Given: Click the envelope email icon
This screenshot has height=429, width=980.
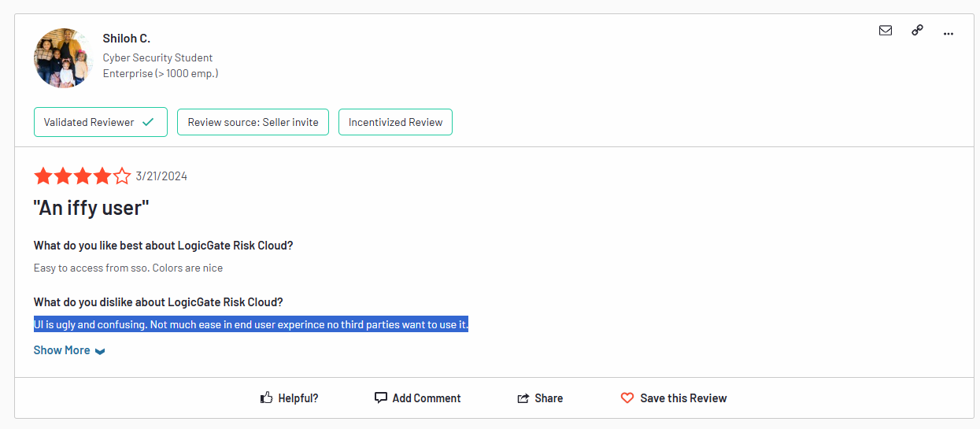Looking at the screenshot, I should click(886, 31).
